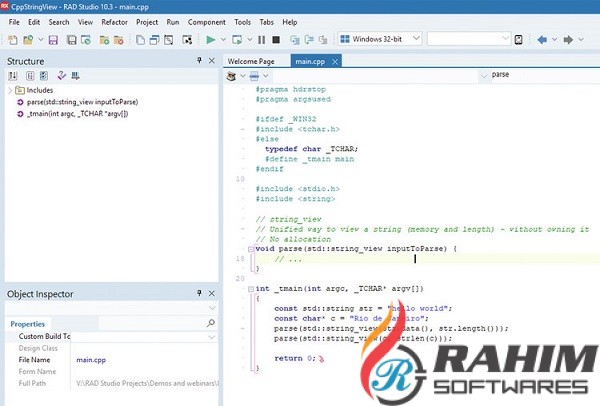The height and width of the screenshot is (406, 600).
Task: Click the File Name value main.cpp
Action: (x=91, y=360)
